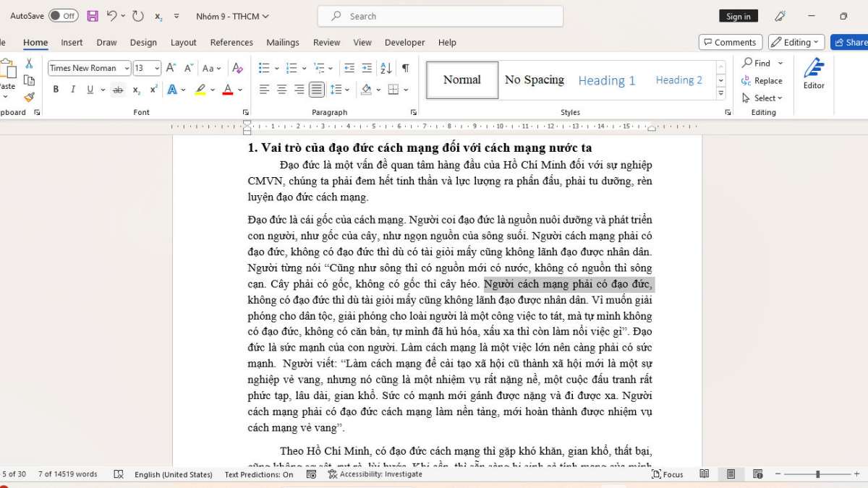The image size is (868, 488).
Task: Enable Focus mode from status bar
Action: click(x=668, y=474)
